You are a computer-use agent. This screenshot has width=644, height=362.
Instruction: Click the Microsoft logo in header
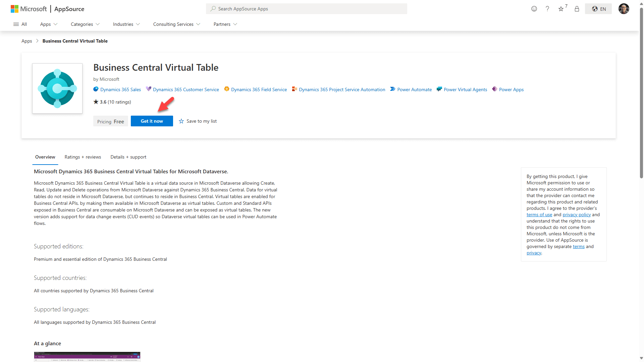tap(29, 9)
